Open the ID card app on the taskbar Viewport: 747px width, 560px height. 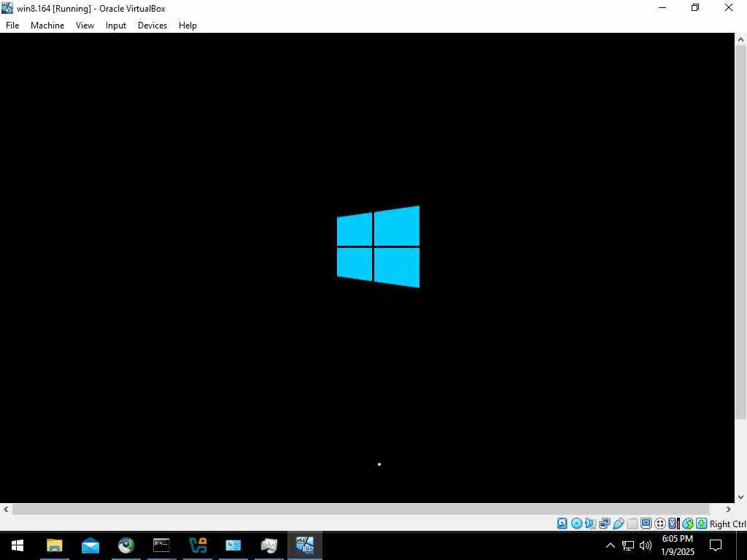coord(233,545)
